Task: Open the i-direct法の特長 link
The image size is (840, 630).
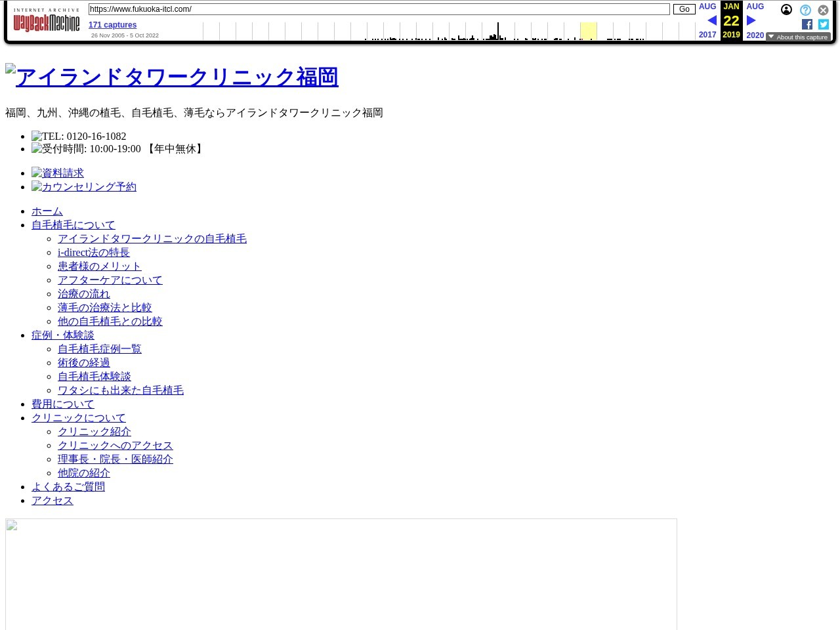Action: (94, 253)
